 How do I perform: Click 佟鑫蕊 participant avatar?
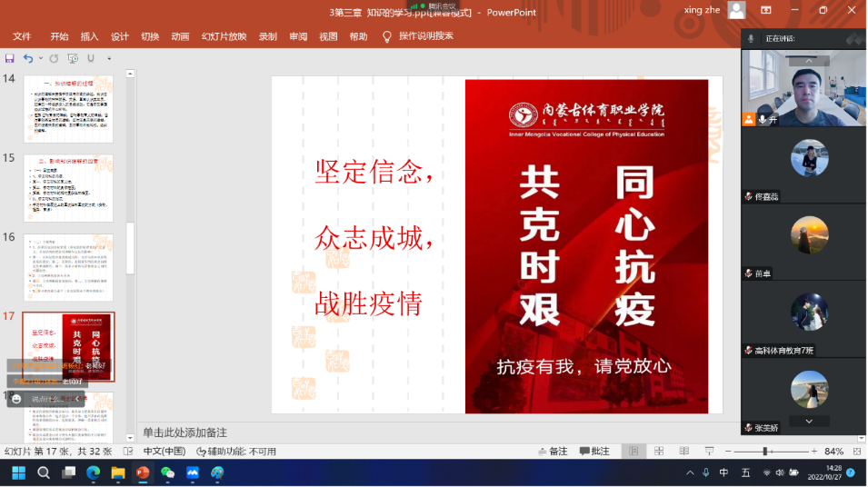point(809,158)
